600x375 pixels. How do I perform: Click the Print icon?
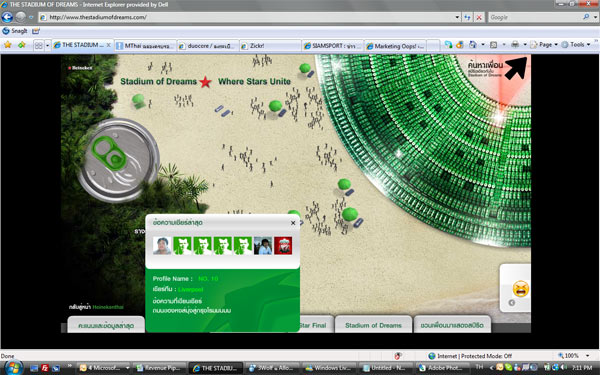(515, 45)
